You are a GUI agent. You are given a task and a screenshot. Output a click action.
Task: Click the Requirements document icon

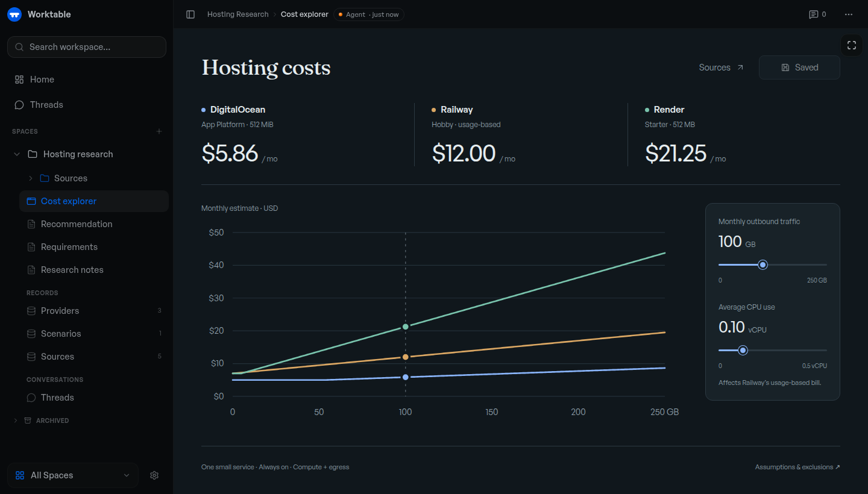(x=31, y=247)
